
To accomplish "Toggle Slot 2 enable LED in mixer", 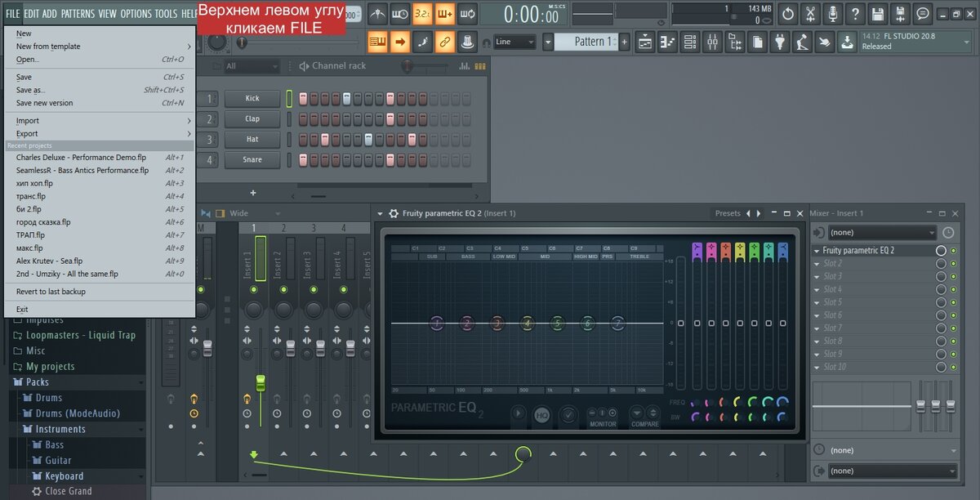I will (x=953, y=264).
